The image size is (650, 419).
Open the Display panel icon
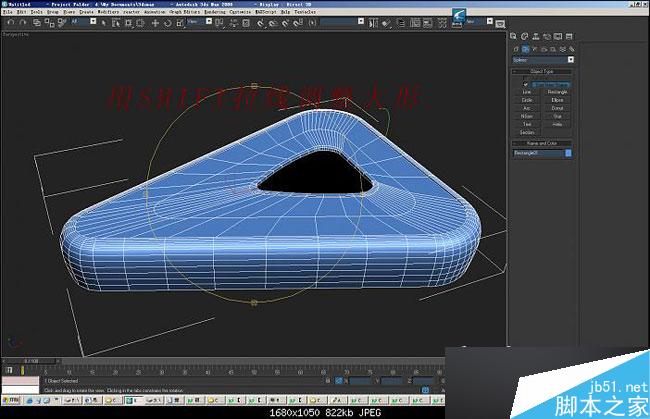click(x=557, y=36)
